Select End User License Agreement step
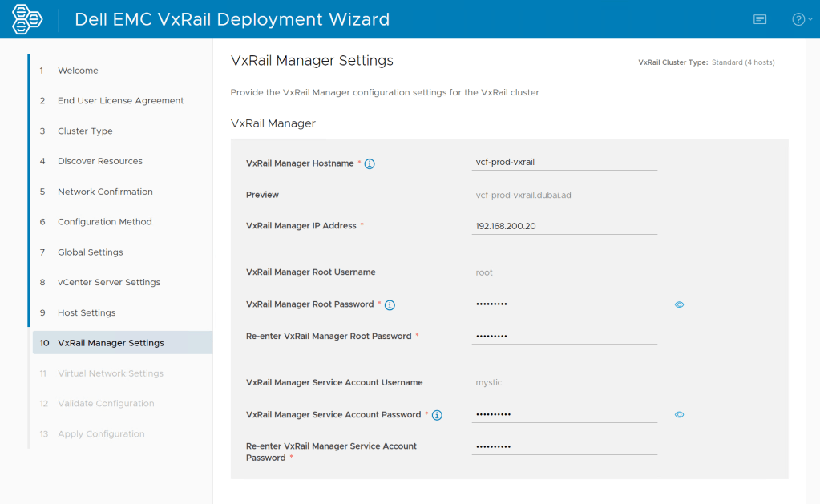Image resolution: width=820 pixels, height=504 pixels. [120, 101]
